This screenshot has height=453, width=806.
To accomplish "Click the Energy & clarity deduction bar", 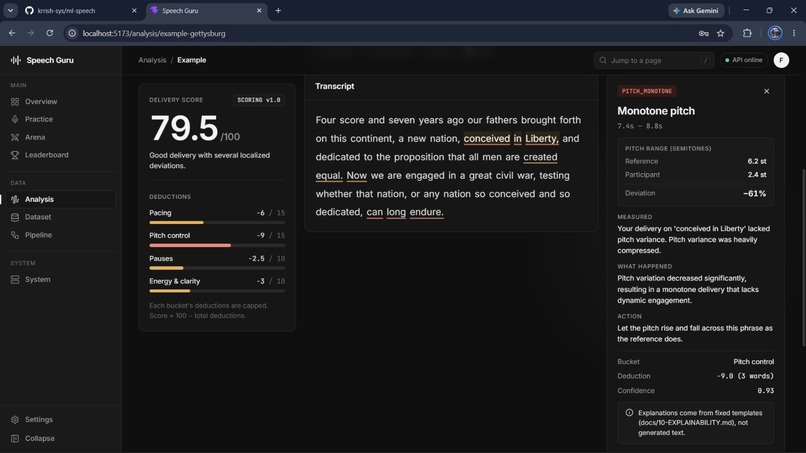I will [217, 291].
